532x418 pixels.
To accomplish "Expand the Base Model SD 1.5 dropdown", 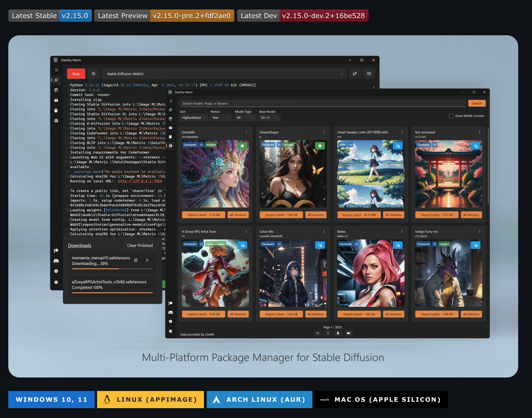I will [270, 118].
